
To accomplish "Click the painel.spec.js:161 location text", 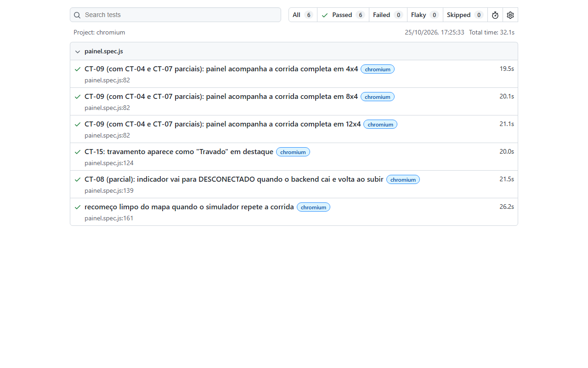I will [109, 218].
